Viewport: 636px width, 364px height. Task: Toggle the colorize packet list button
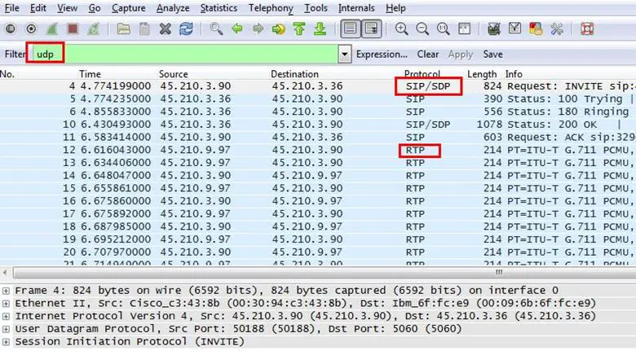pyautogui.click(x=349, y=29)
